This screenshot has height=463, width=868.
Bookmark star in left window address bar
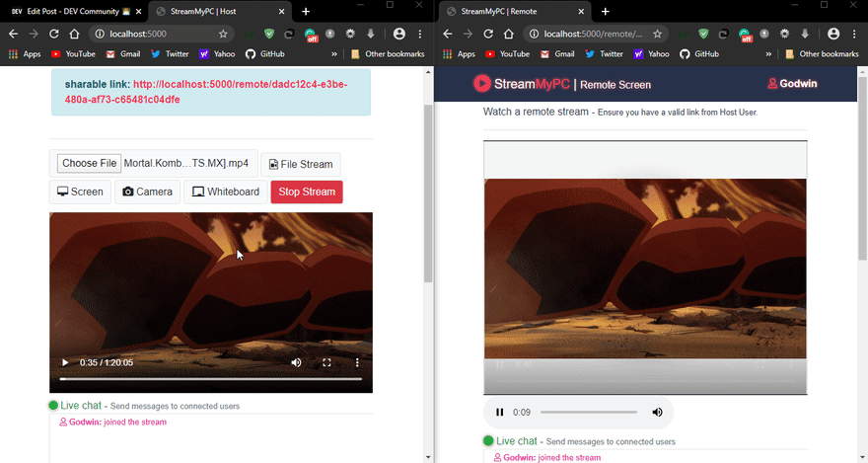point(223,34)
